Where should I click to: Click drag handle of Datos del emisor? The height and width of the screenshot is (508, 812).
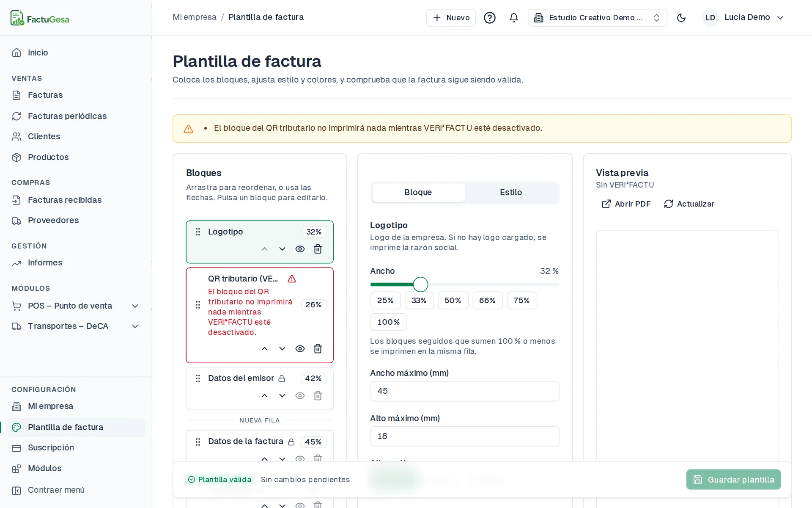click(198, 378)
